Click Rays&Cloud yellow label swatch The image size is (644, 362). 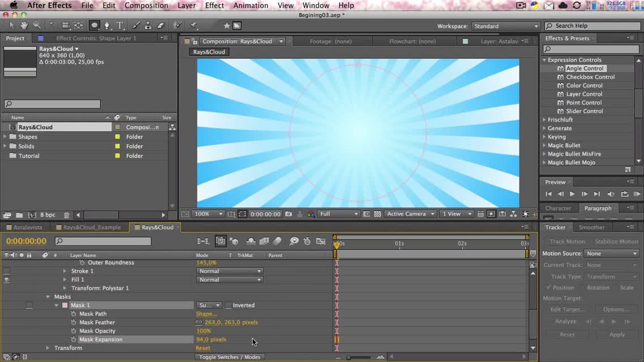pos(118,127)
